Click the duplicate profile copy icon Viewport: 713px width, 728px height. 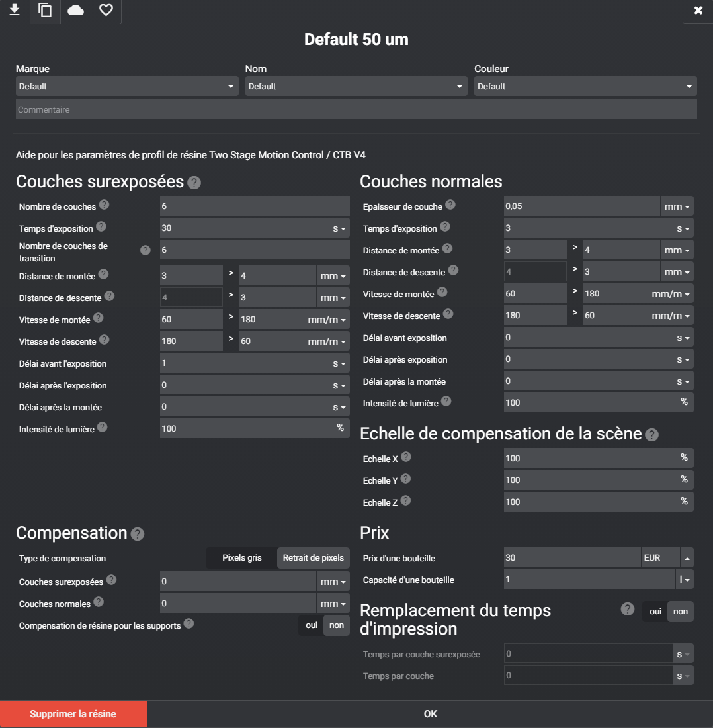coord(45,10)
